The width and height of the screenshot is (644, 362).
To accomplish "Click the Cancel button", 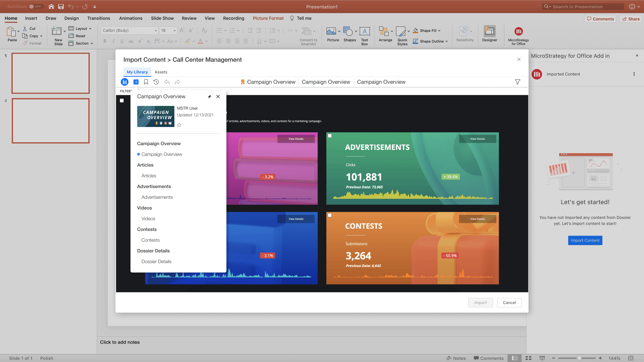I will [509, 303].
